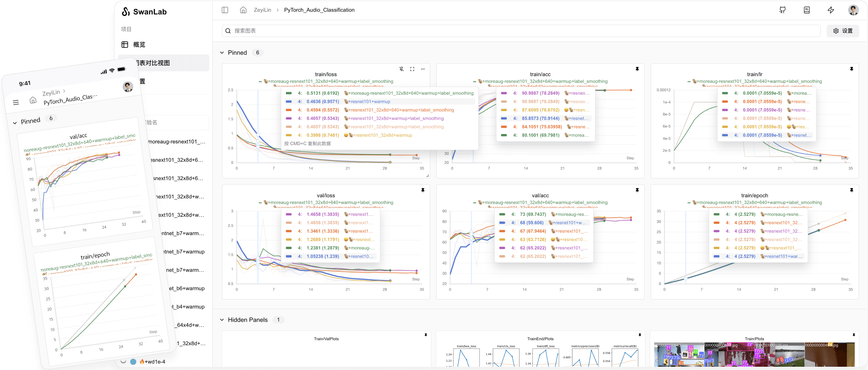
Task: Toggle moreaug-resnext101 legend entry in train/lr chart
Action: tap(754, 81)
